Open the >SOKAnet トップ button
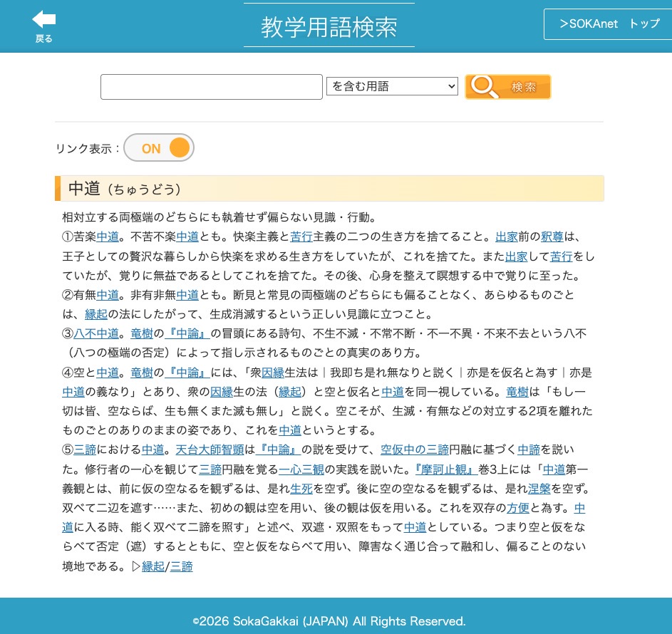The image size is (672, 634). coord(609,24)
